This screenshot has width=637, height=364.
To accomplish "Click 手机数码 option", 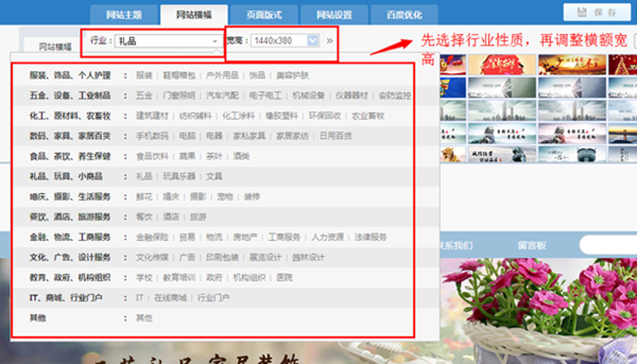I will (x=152, y=136).
